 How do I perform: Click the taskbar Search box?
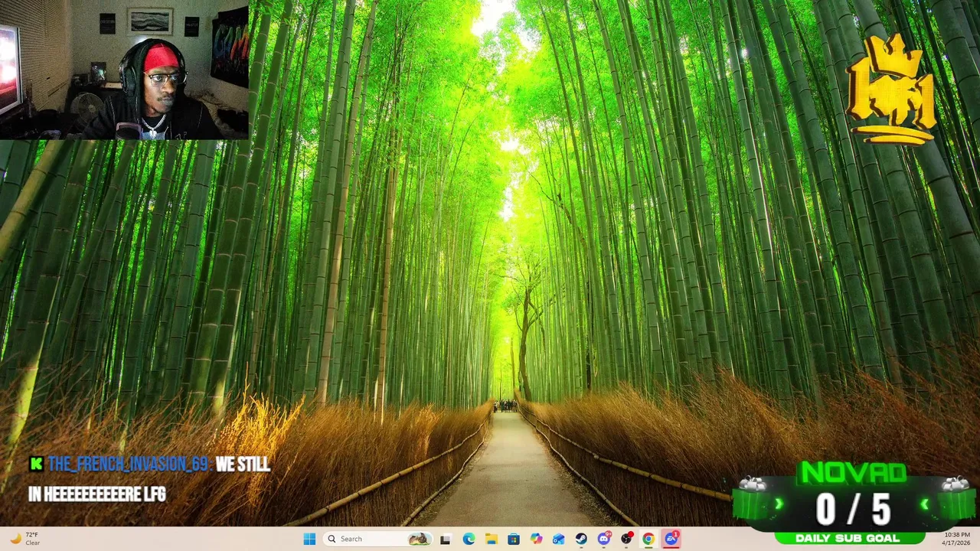click(x=377, y=539)
